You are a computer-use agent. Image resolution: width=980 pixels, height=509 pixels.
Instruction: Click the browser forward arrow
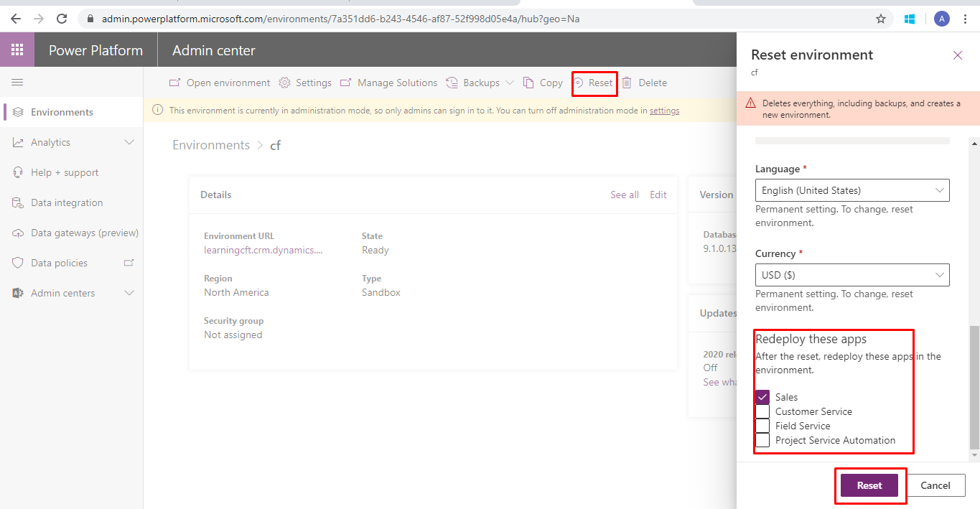pos(39,19)
